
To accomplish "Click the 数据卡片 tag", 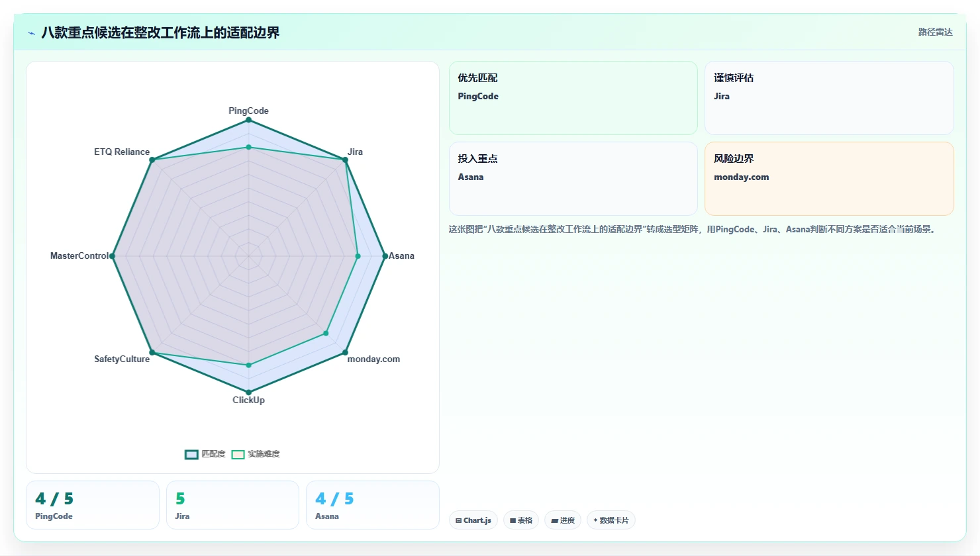I will (611, 520).
